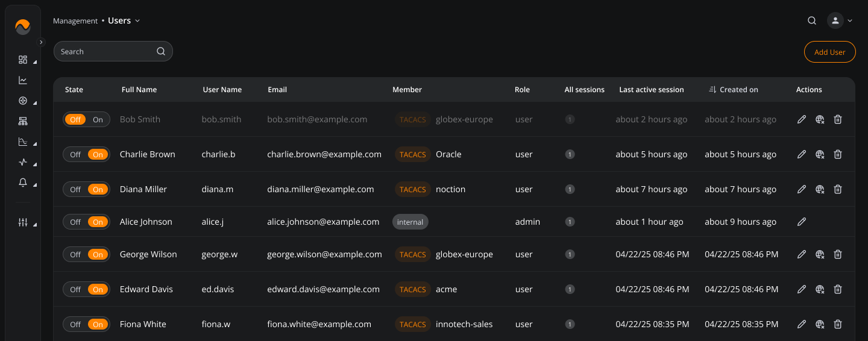Click the top bar search magnifier icon
This screenshot has width=868, height=341.
812,20
